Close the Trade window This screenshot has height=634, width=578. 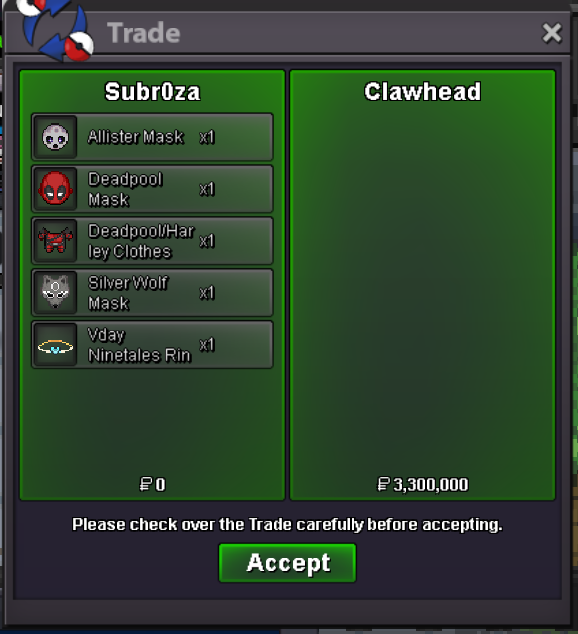(552, 33)
